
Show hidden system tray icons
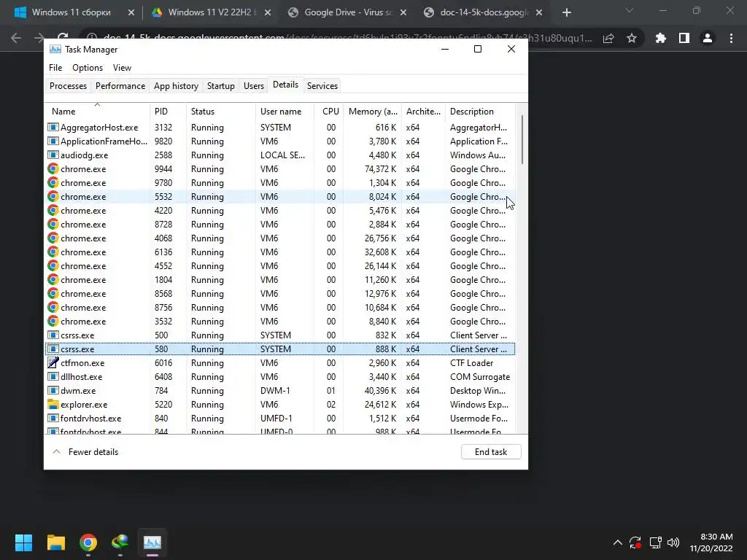point(617,542)
